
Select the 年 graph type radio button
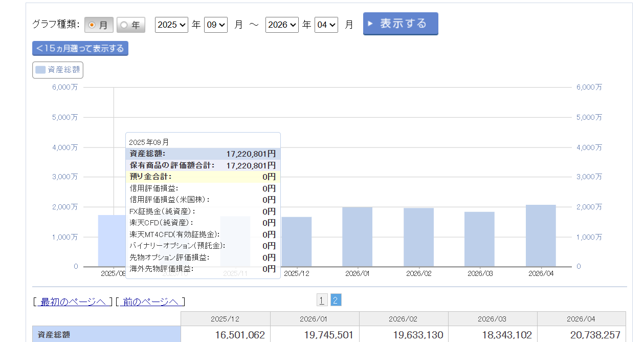[x=130, y=25]
